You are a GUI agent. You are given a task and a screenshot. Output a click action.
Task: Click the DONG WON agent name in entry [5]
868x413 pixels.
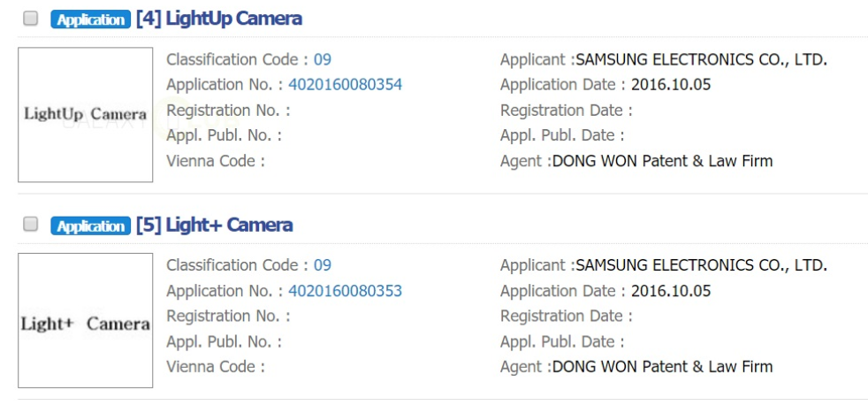click(662, 367)
